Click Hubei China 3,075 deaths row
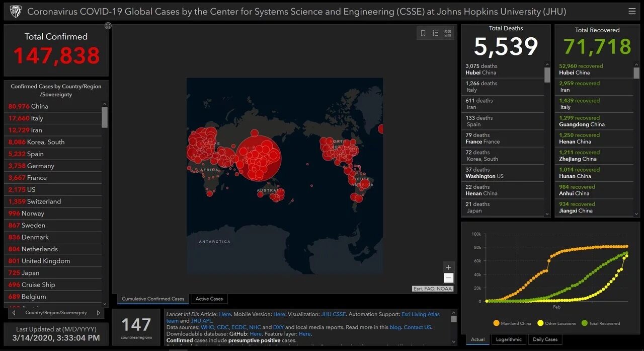Screen dimensions: 644x351 point(503,69)
